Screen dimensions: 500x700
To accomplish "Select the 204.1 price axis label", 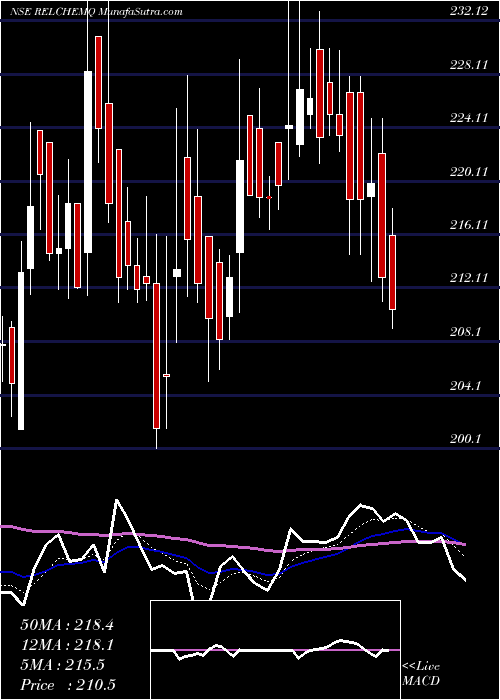I will click(x=465, y=385).
